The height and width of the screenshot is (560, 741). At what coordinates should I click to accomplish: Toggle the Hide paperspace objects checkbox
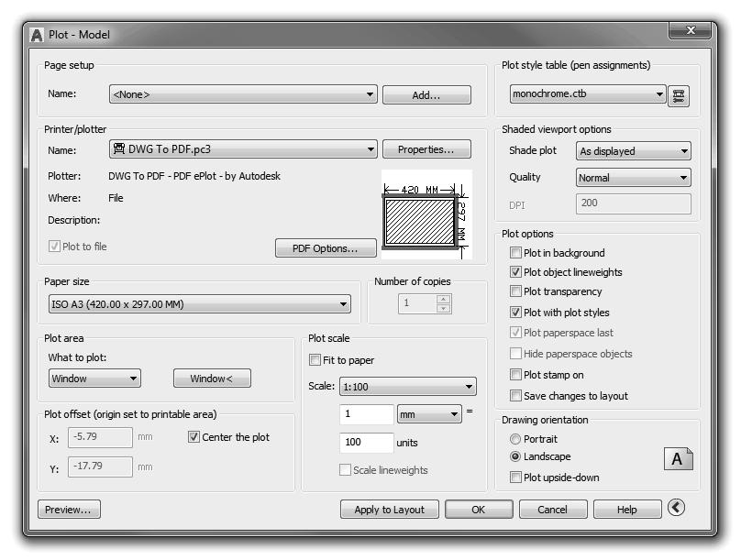coord(515,354)
